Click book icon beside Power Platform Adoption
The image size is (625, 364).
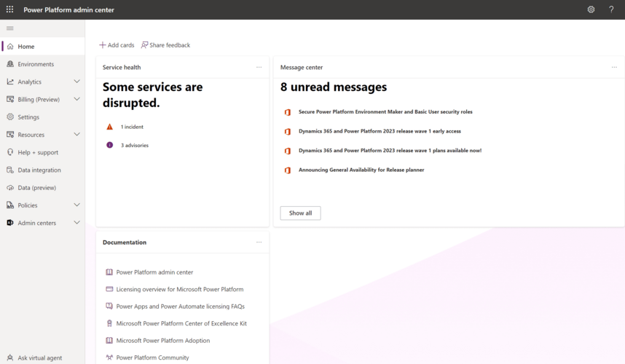(109, 341)
